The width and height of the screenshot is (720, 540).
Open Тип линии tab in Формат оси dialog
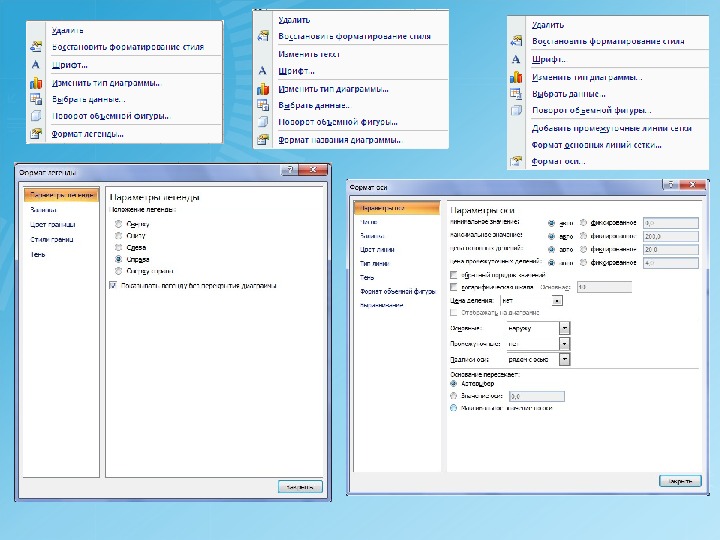(x=375, y=264)
